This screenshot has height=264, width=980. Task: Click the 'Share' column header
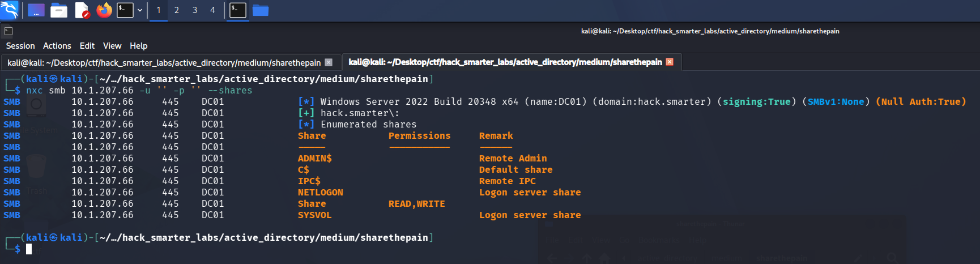(x=312, y=136)
